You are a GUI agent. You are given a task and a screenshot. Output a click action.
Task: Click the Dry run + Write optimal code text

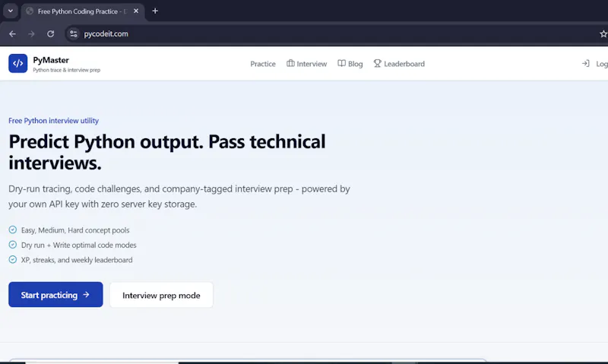click(x=79, y=245)
